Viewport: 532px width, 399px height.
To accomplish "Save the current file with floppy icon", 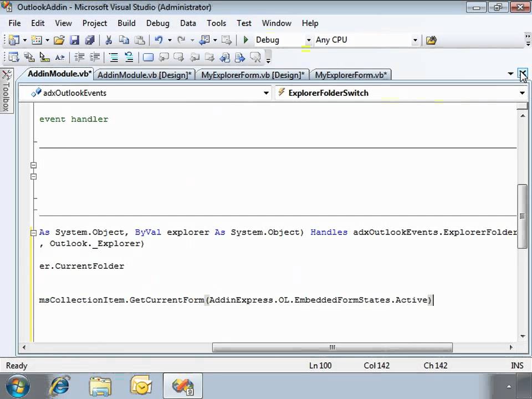I will pos(74,40).
